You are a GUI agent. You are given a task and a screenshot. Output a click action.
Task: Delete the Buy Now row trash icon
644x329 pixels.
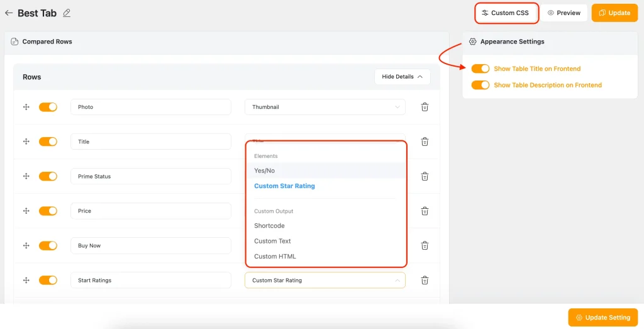point(425,245)
